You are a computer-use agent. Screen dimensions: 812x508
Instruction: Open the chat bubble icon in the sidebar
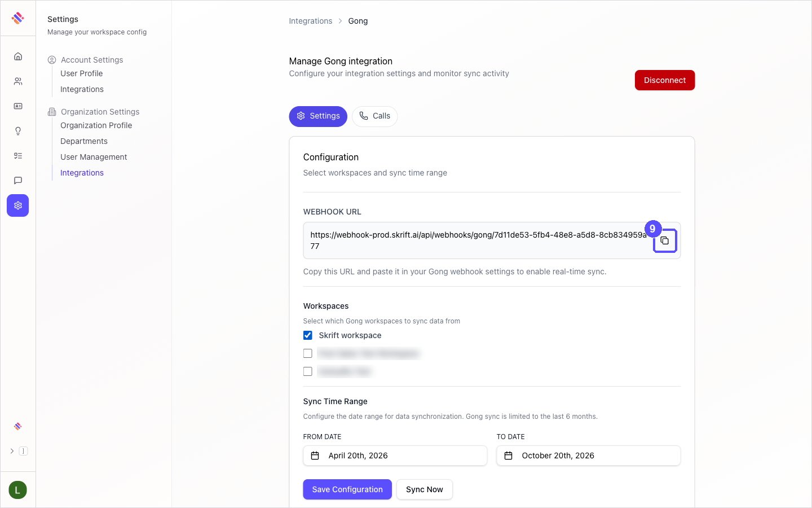(18, 181)
